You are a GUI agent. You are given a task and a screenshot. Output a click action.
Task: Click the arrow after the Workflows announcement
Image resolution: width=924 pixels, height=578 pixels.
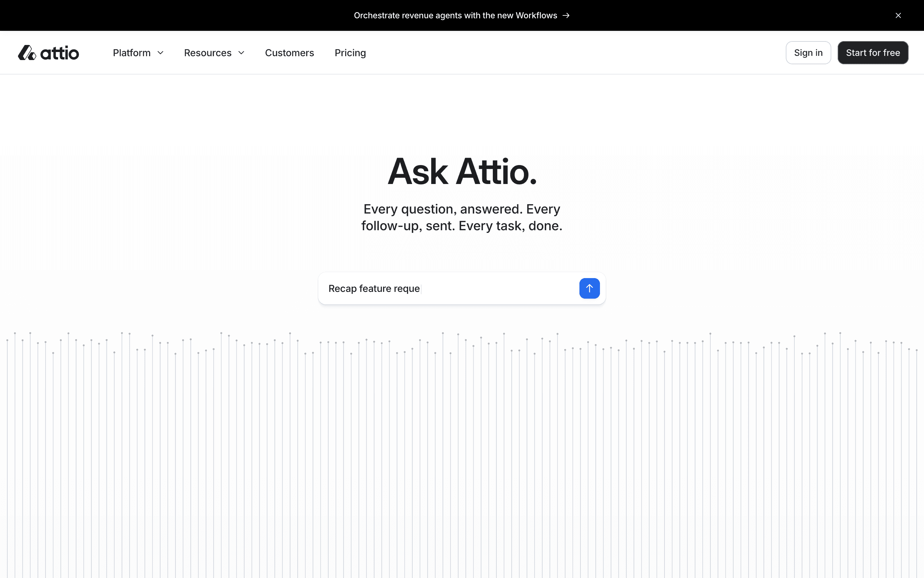click(x=566, y=15)
